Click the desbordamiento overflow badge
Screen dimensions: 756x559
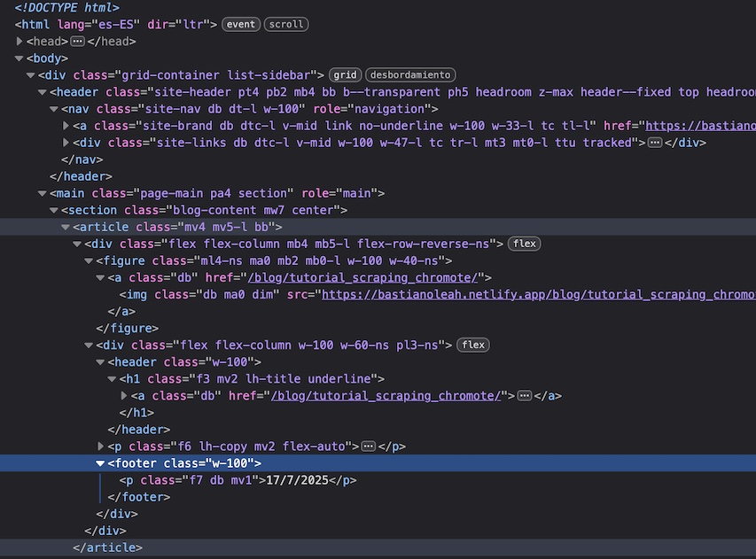pos(410,75)
